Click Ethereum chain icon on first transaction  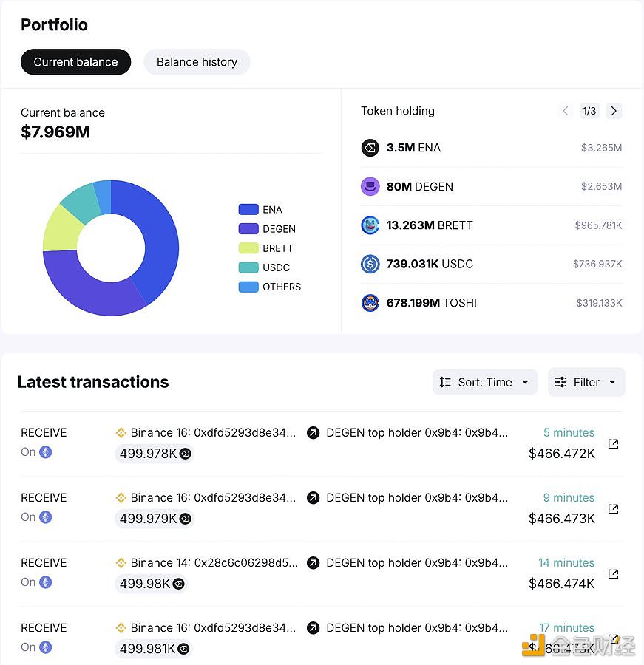tap(46, 452)
